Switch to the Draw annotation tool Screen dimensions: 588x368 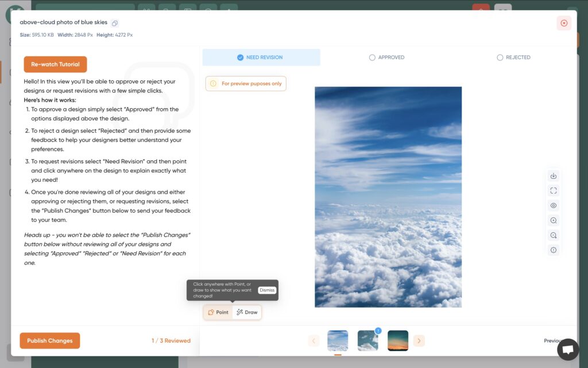click(247, 312)
